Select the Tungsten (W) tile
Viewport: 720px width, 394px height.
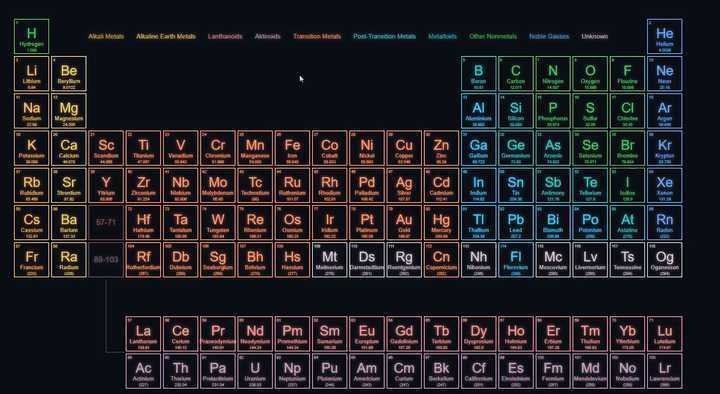pyautogui.click(x=218, y=223)
